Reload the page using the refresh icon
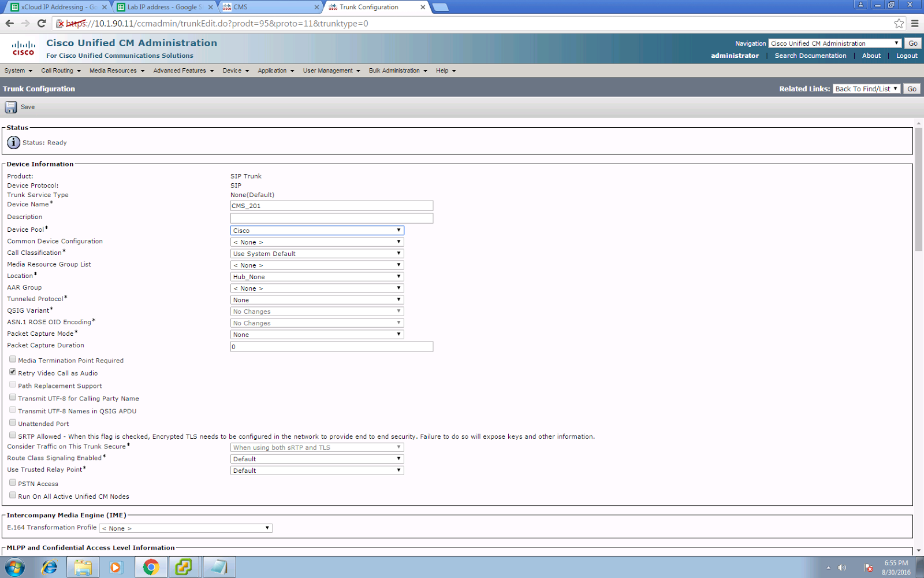The height and width of the screenshot is (578, 924). point(40,24)
